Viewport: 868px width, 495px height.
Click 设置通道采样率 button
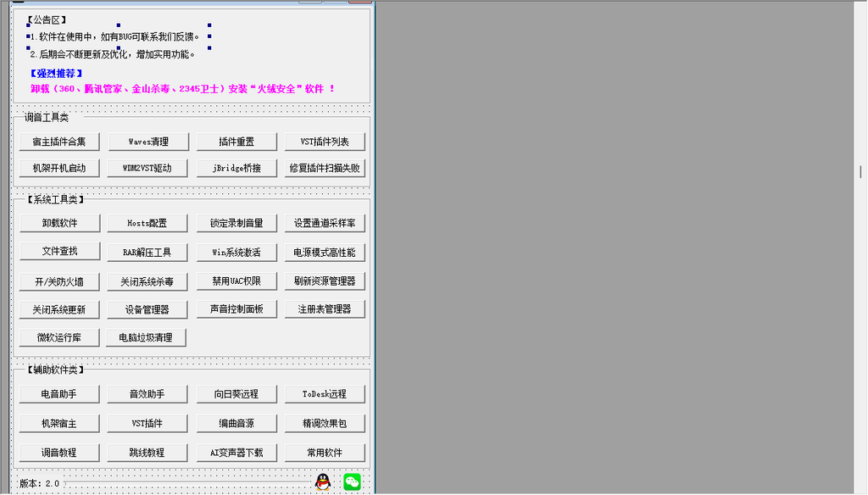click(x=325, y=223)
